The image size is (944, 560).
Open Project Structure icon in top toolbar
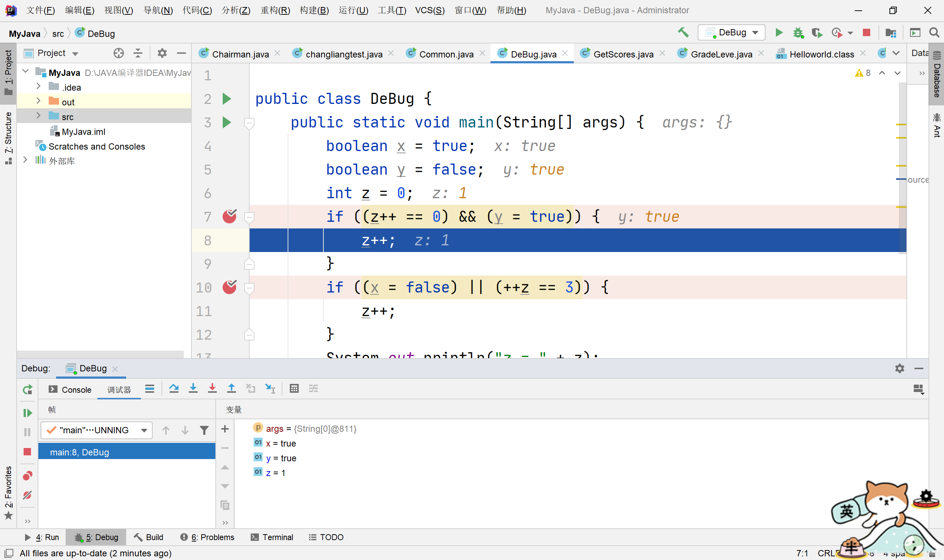[891, 33]
